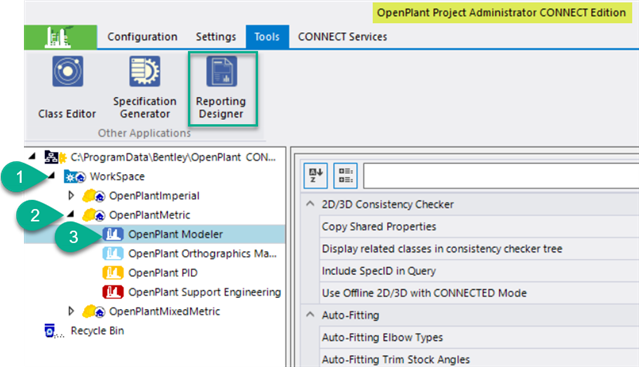
Task: Click the property search input field
Action: 501,176
